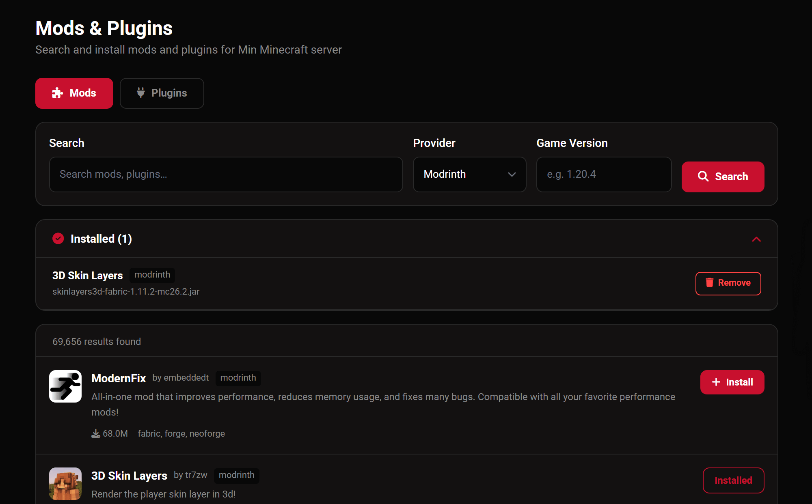Collapse the Installed section with the chevron
812x504 pixels.
[756, 239]
